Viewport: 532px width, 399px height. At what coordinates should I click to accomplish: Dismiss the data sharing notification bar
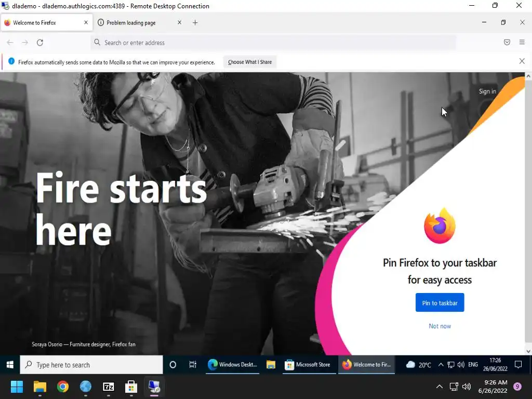click(522, 61)
